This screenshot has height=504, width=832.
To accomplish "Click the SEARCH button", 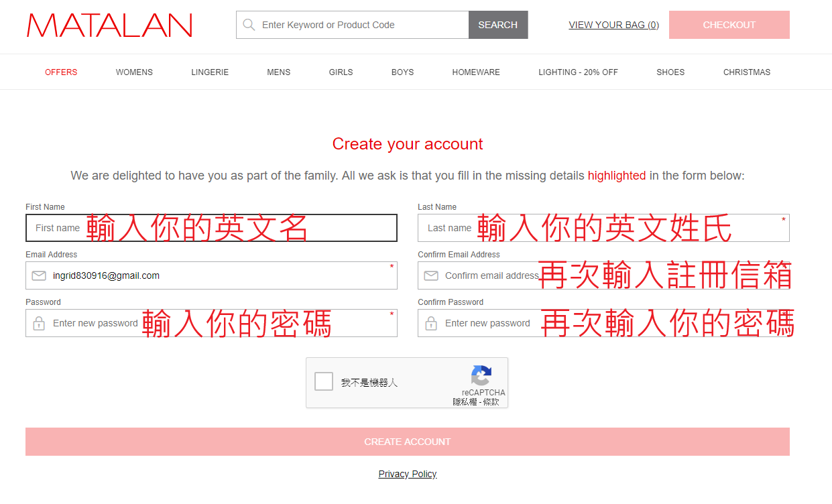I will point(498,25).
